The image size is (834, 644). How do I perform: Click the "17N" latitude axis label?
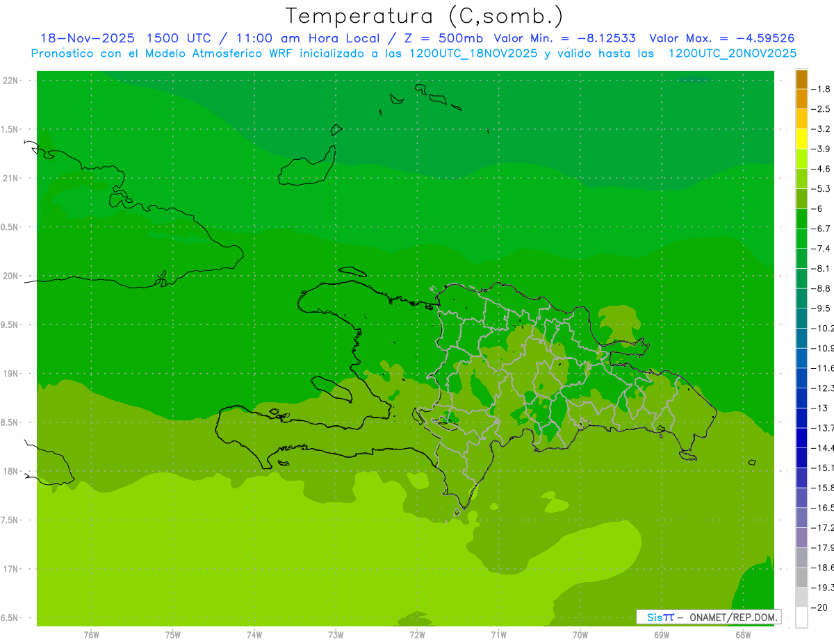coord(11,569)
